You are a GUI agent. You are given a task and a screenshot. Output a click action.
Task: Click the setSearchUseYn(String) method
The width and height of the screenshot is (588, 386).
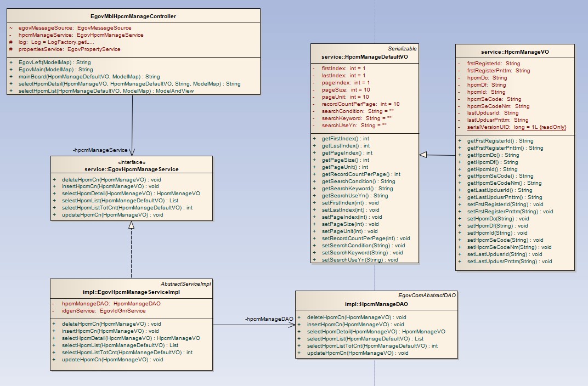(x=359, y=260)
